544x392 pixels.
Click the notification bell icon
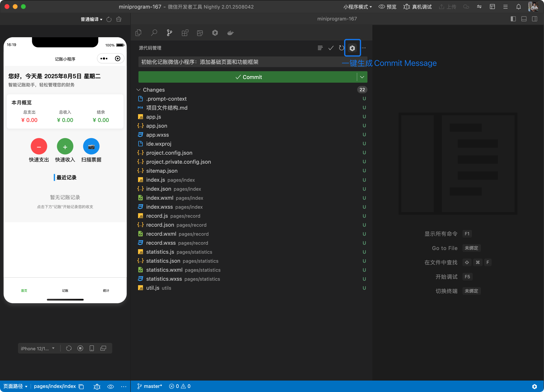click(518, 7)
